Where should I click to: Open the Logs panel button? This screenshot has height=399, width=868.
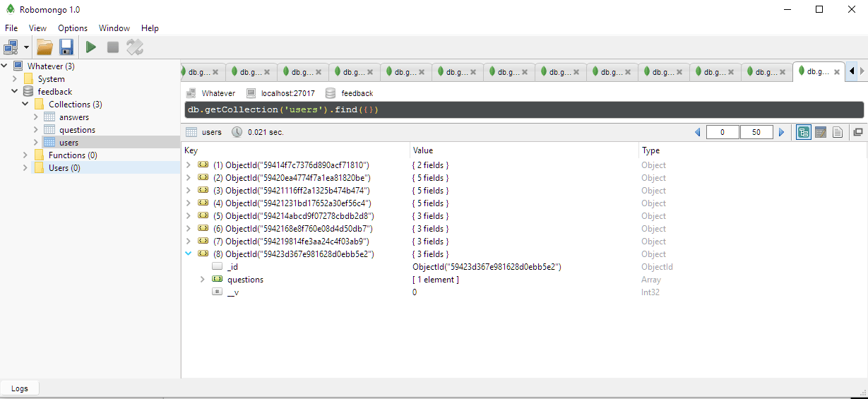(x=20, y=388)
